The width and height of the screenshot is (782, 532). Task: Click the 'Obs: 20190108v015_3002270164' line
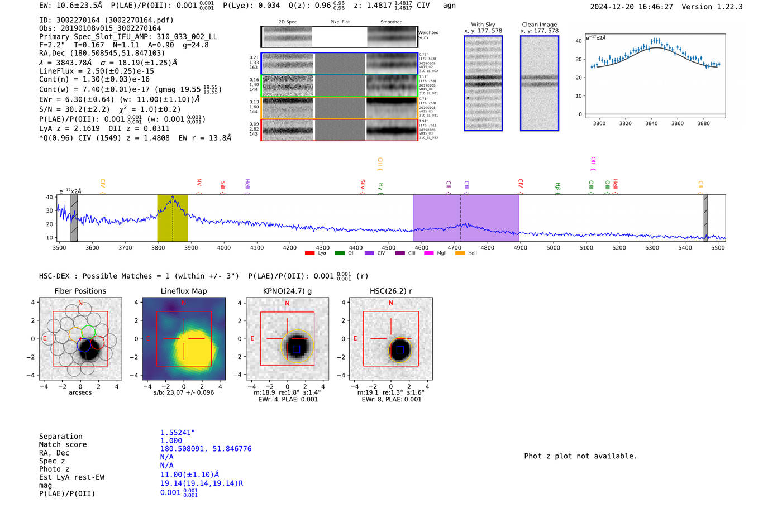100,28
